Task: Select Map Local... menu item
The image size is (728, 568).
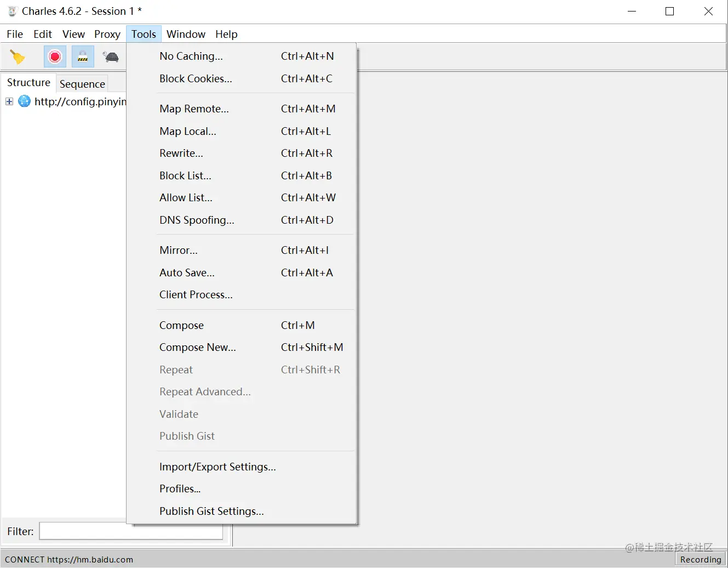Action: (x=242, y=131)
